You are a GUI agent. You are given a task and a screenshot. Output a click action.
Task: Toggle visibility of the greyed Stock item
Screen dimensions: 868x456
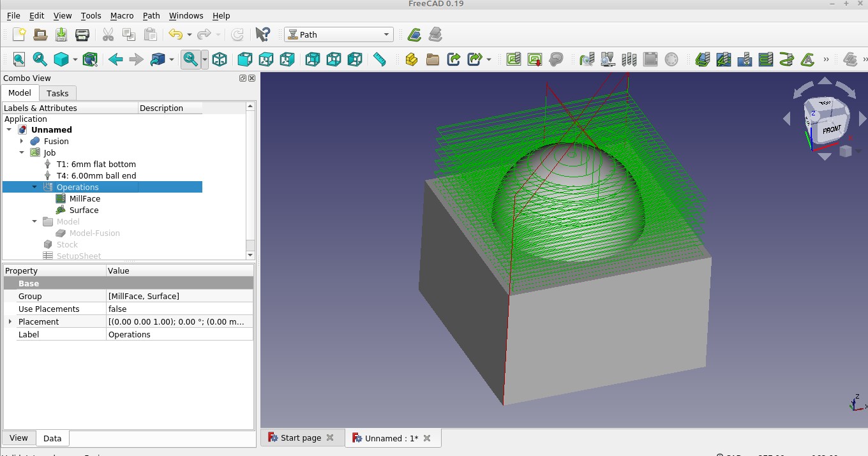point(66,244)
